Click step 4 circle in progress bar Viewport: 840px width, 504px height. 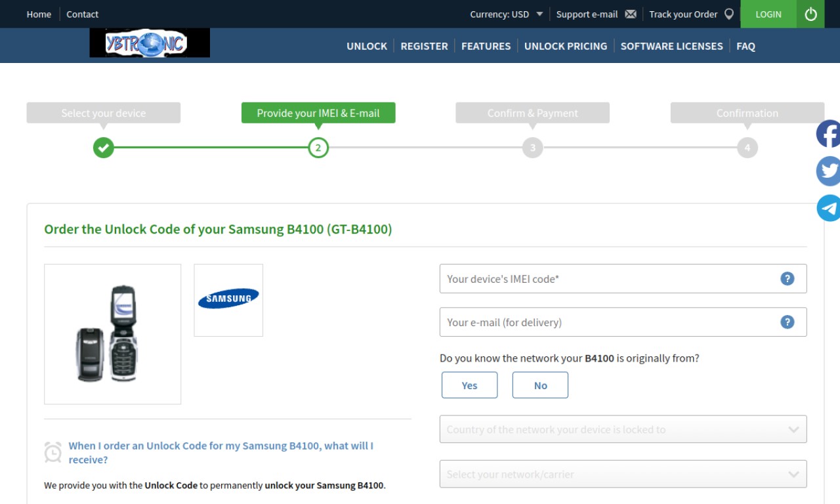pos(747,148)
